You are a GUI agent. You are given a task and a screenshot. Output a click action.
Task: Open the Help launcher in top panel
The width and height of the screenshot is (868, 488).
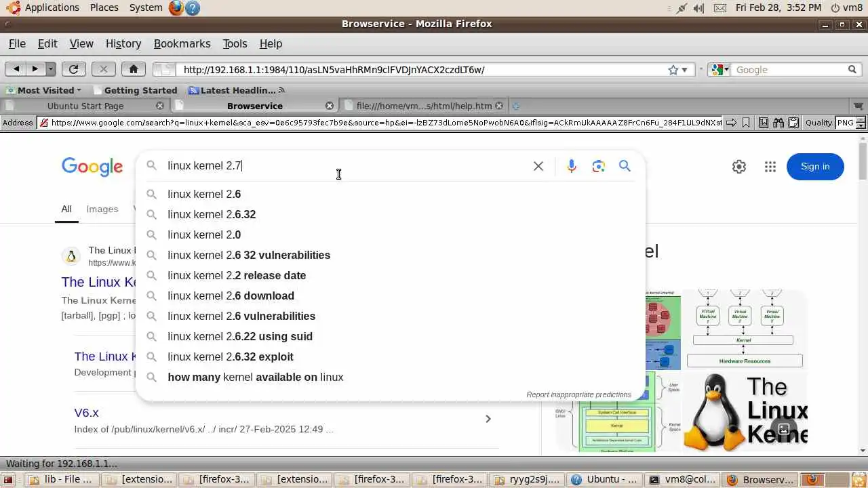tap(193, 8)
